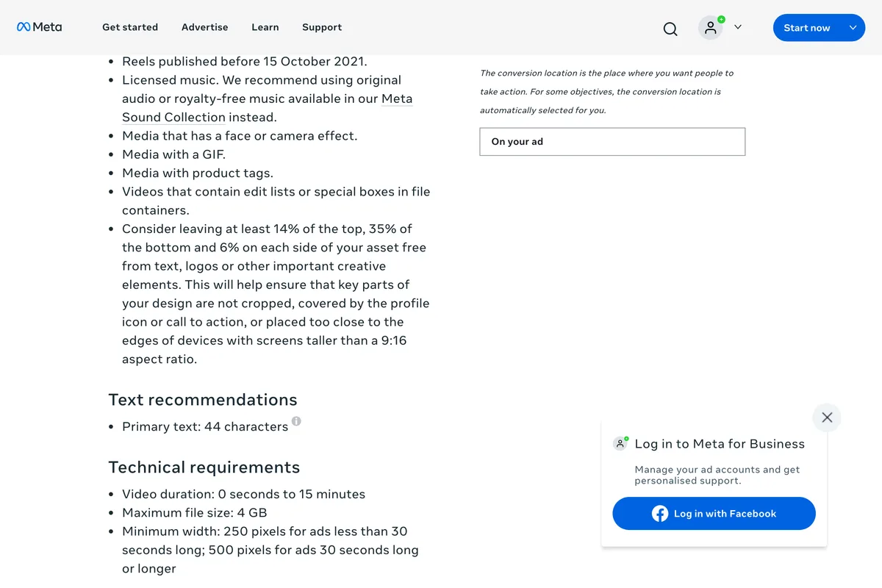
Task: Open the Support menu
Action: click(x=322, y=27)
